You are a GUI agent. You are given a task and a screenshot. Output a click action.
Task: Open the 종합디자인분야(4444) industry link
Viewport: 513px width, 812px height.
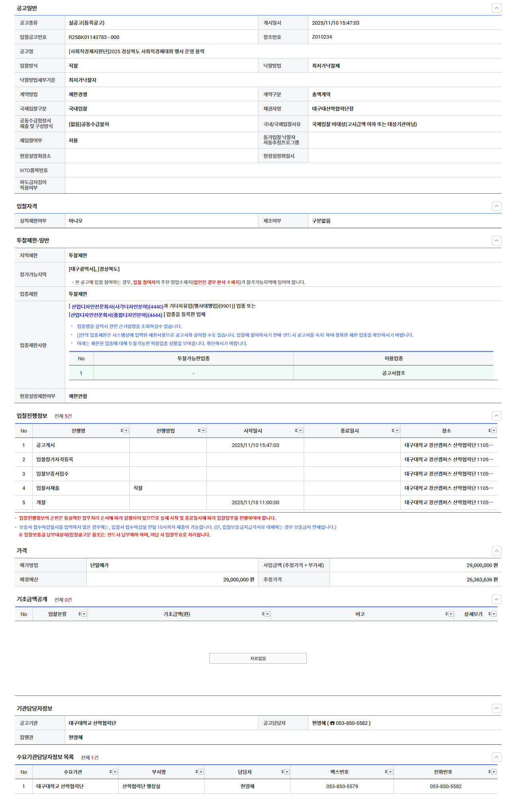pyautogui.click(x=116, y=315)
